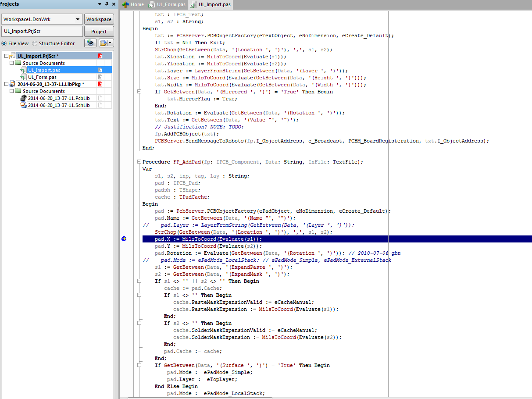Click the SchLib schematic library icon
Screen dimensions: 532x399
click(23, 105)
